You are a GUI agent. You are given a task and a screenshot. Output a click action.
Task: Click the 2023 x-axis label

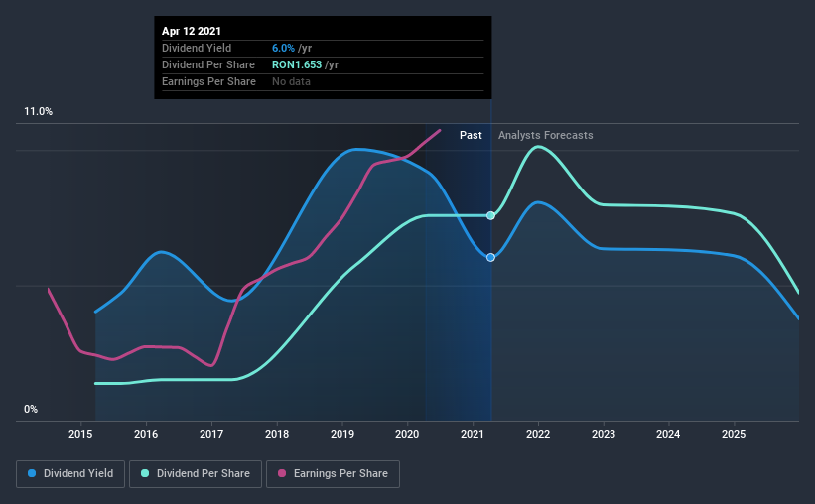(604, 434)
